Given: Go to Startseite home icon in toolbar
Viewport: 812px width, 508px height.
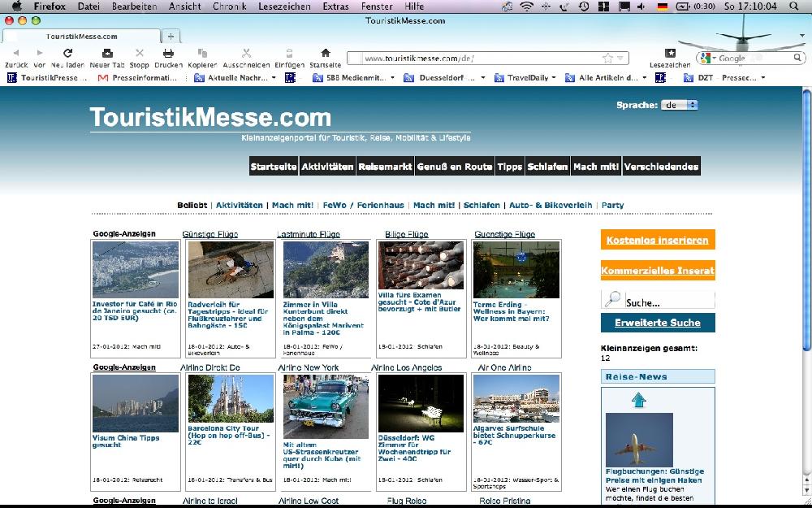Looking at the screenshot, I should coord(325,53).
